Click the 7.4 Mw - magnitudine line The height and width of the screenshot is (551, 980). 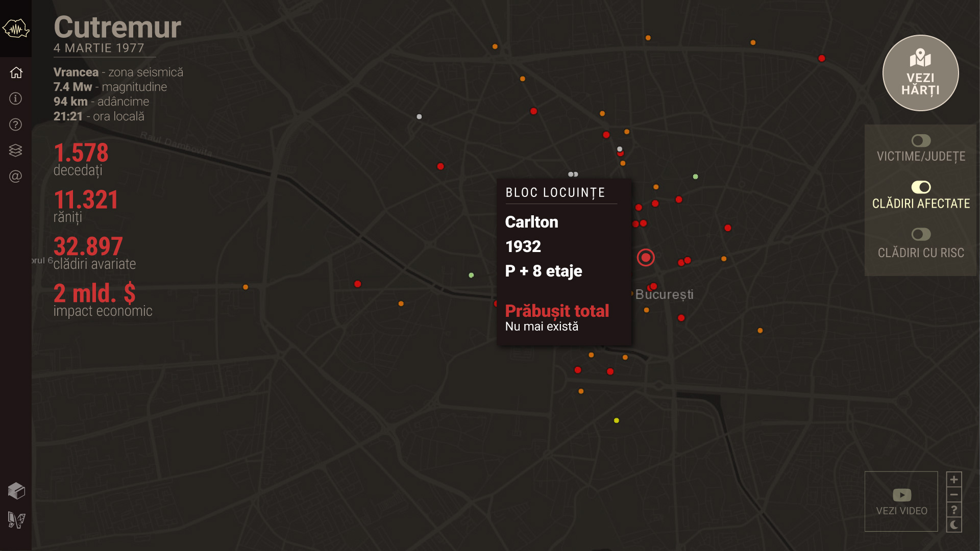pos(110,87)
